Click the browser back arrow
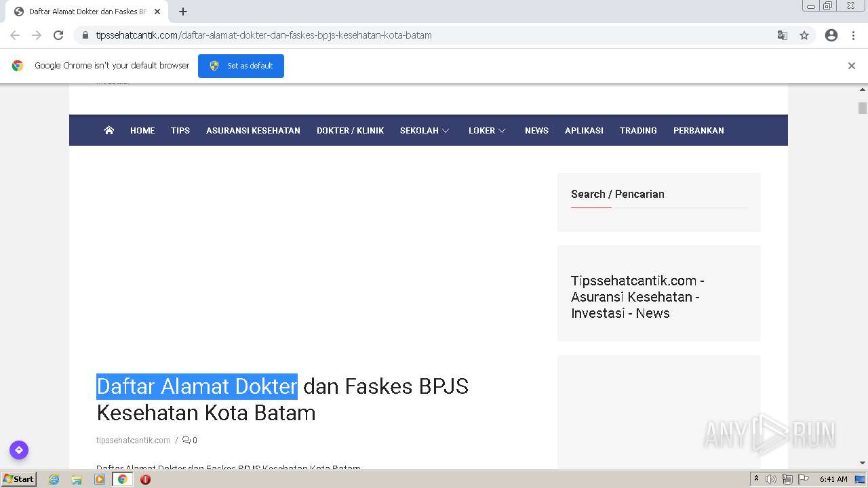 15,35
